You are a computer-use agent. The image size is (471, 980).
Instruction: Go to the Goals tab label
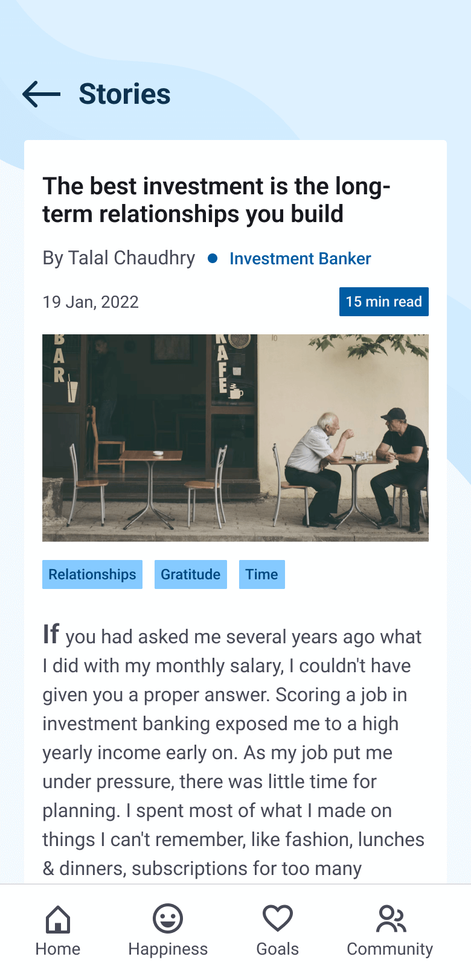tap(277, 949)
